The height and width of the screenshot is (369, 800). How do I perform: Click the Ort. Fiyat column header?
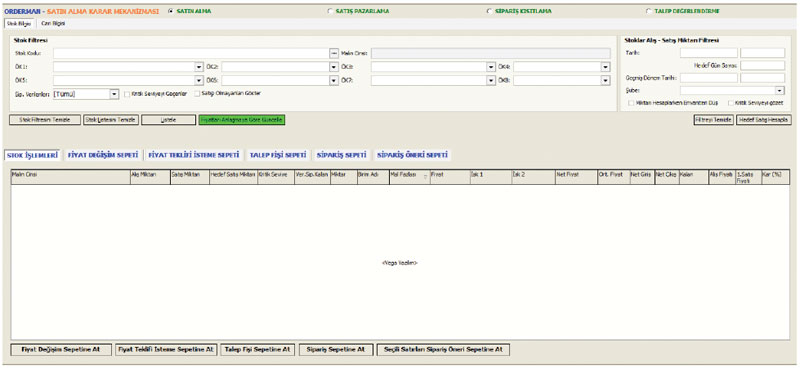613,177
